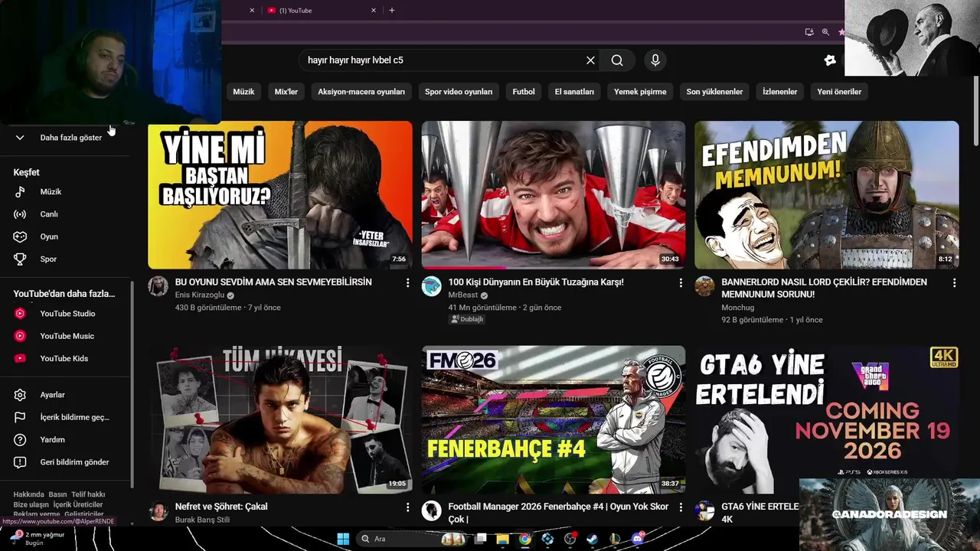
Task: Click the Monchug channel avatar
Action: [x=704, y=286]
